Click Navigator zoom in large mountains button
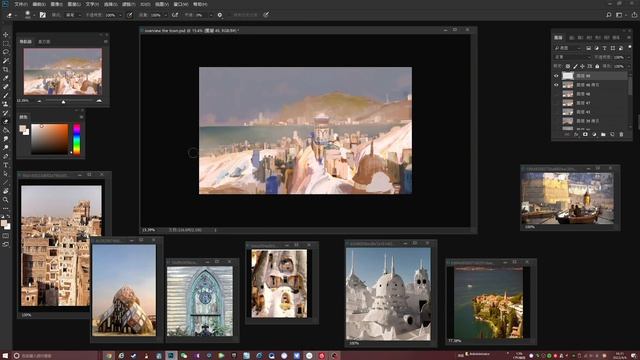Viewport: 640px width, 360px height. click(x=99, y=100)
